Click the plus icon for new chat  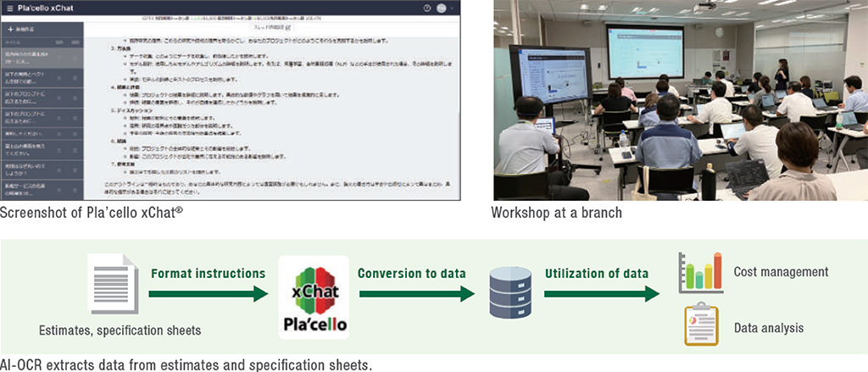tap(8, 29)
